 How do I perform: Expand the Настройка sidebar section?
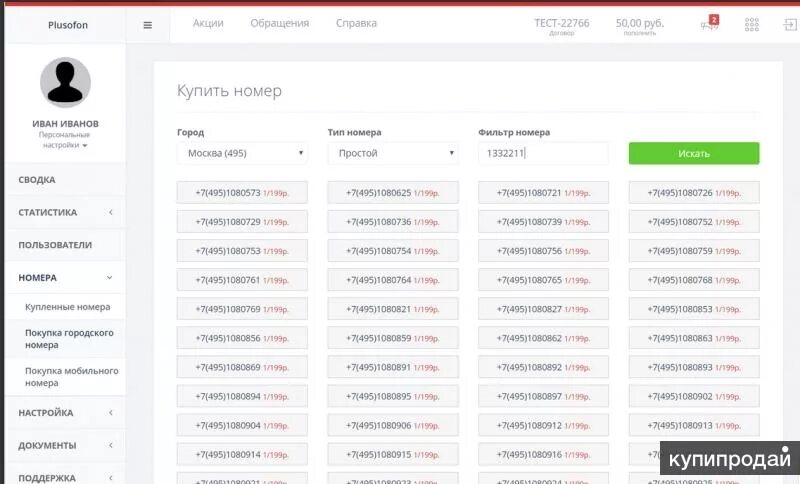[x=65, y=413]
